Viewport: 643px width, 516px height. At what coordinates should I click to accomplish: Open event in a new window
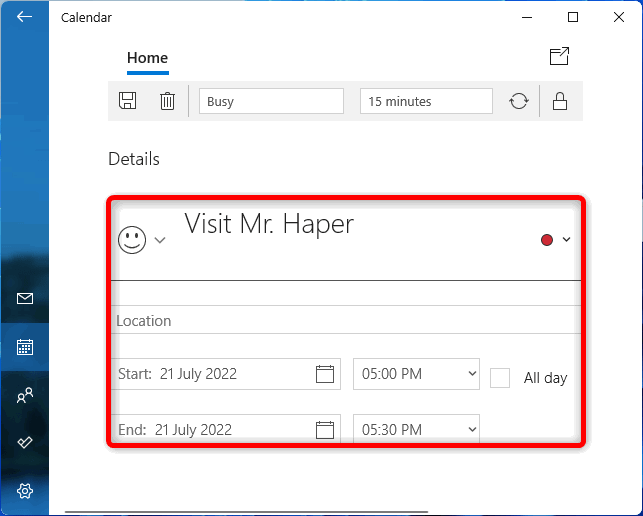point(559,56)
